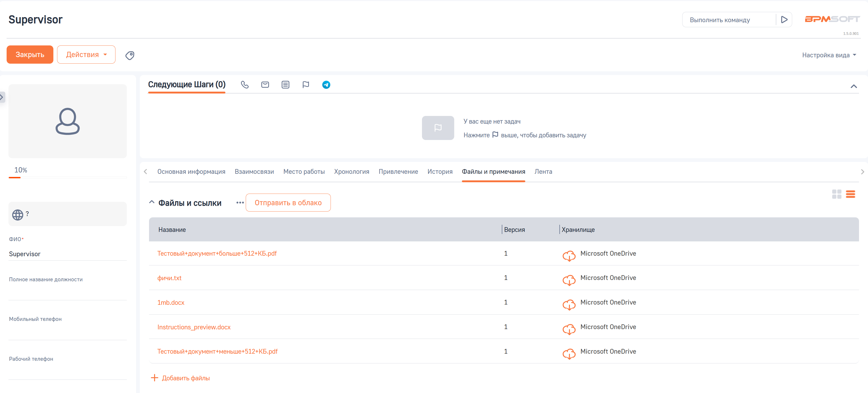Add task via flag icon
This screenshot has width=868, height=393.
tap(306, 85)
